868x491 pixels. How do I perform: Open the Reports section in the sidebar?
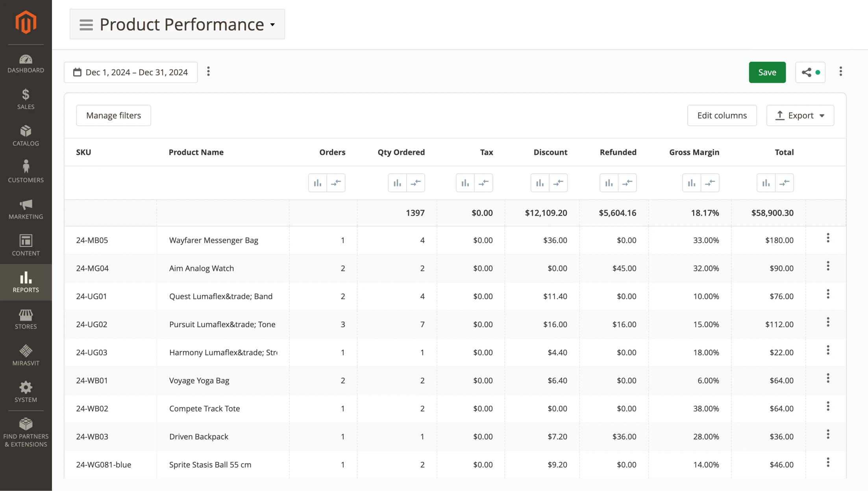(x=26, y=282)
